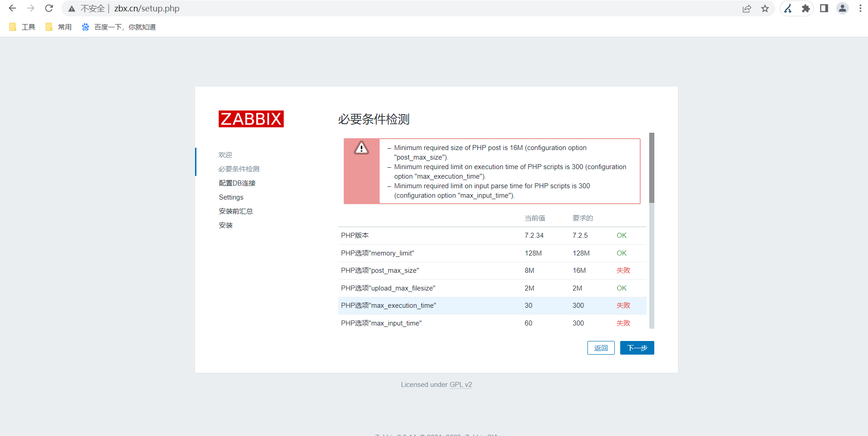Click the 必要条件检测 page heading

click(374, 119)
